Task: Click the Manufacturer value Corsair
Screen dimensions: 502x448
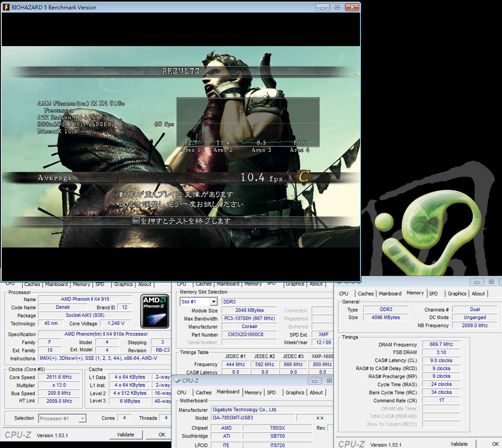Action: 249,326
